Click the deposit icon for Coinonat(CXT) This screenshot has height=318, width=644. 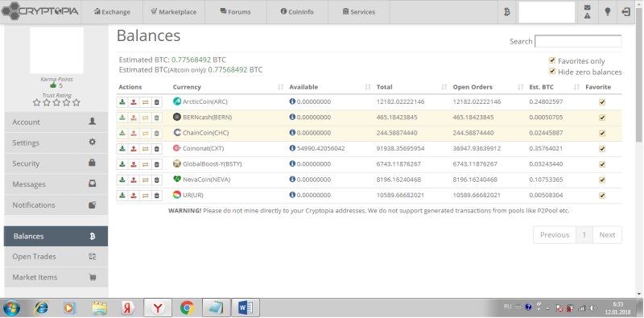pyautogui.click(x=122, y=149)
